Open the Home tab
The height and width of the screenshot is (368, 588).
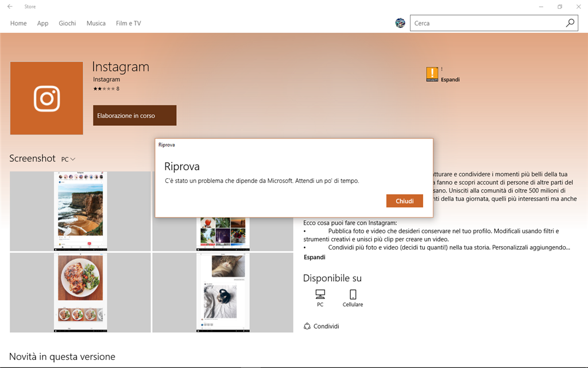[18, 23]
